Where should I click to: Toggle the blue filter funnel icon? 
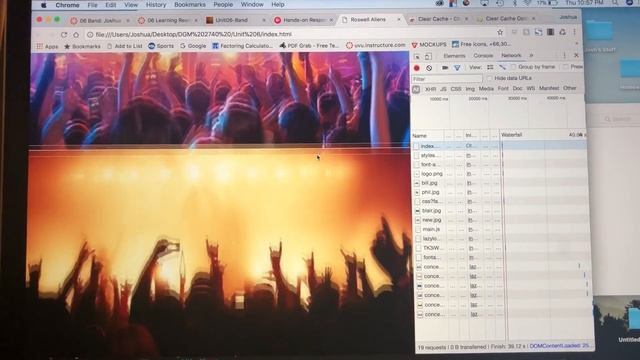[x=457, y=68]
